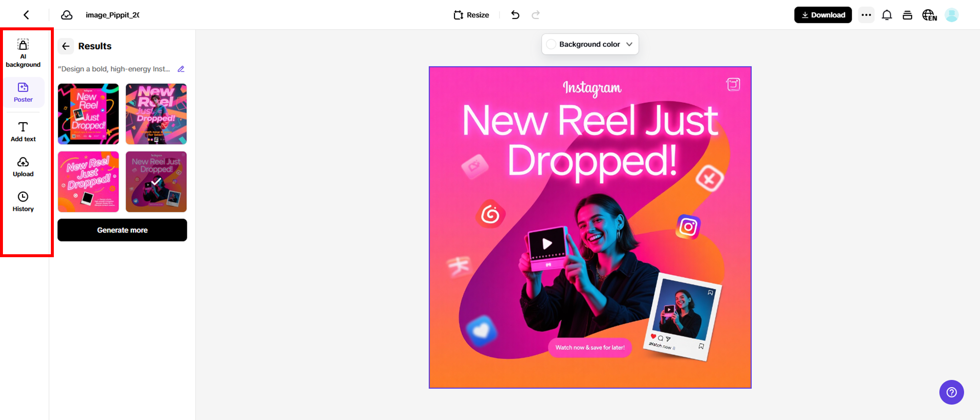Open the user profile avatar
The height and width of the screenshot is (420, 980).
pyautogui.click(x=952, y=15)
